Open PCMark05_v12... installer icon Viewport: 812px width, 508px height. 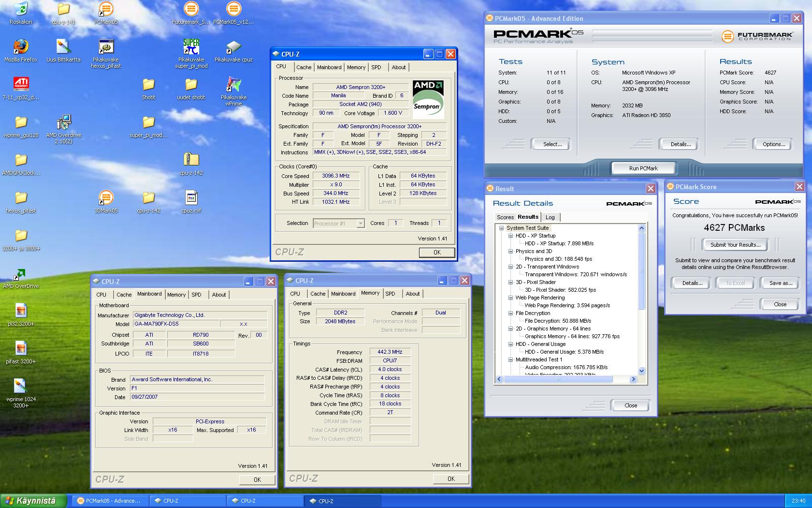tap(233, 9)
